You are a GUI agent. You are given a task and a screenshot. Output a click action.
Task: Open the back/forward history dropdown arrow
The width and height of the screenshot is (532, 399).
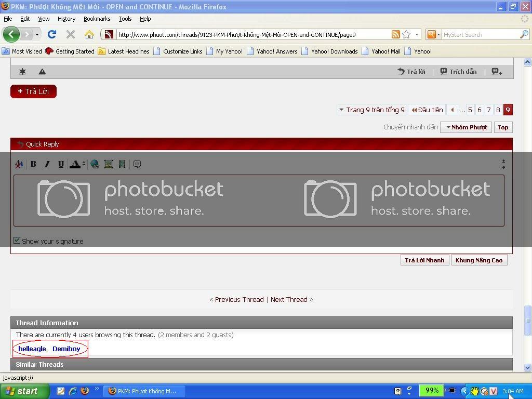[37, 34]
